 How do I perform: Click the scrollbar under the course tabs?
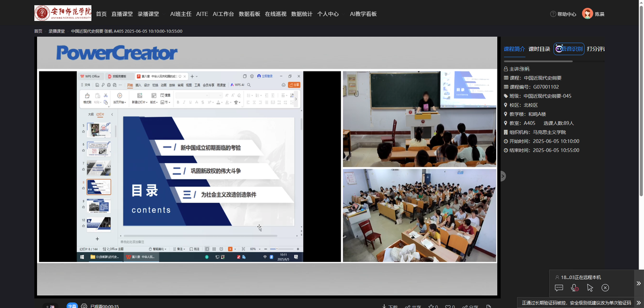click(538, 61)
